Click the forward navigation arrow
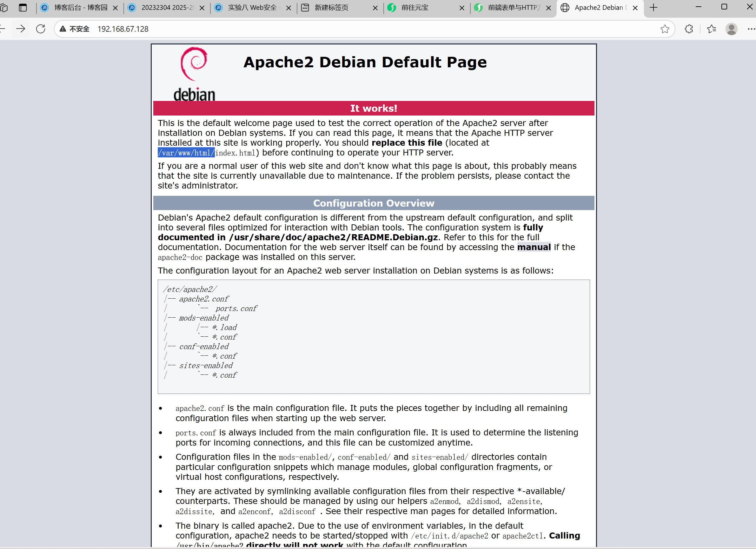The height and width of the screenshot is (549, 756). pyautogui.click(x=21, y=29)
